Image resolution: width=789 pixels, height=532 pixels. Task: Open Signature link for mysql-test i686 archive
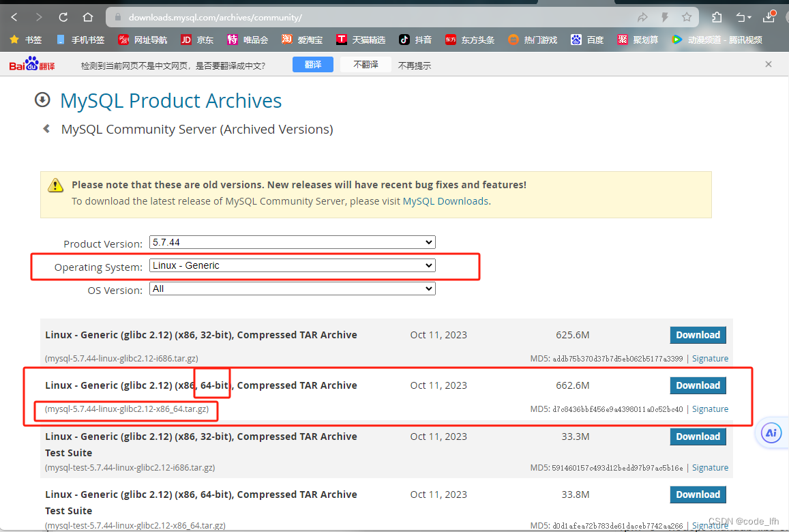[x=710, y=468]
